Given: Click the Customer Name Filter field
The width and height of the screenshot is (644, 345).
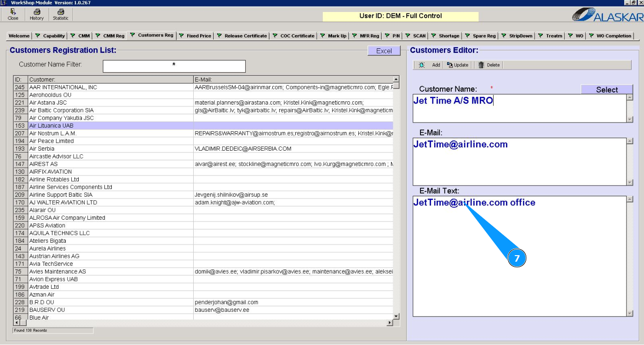Looking at the screenshot, I should (174, 66).
